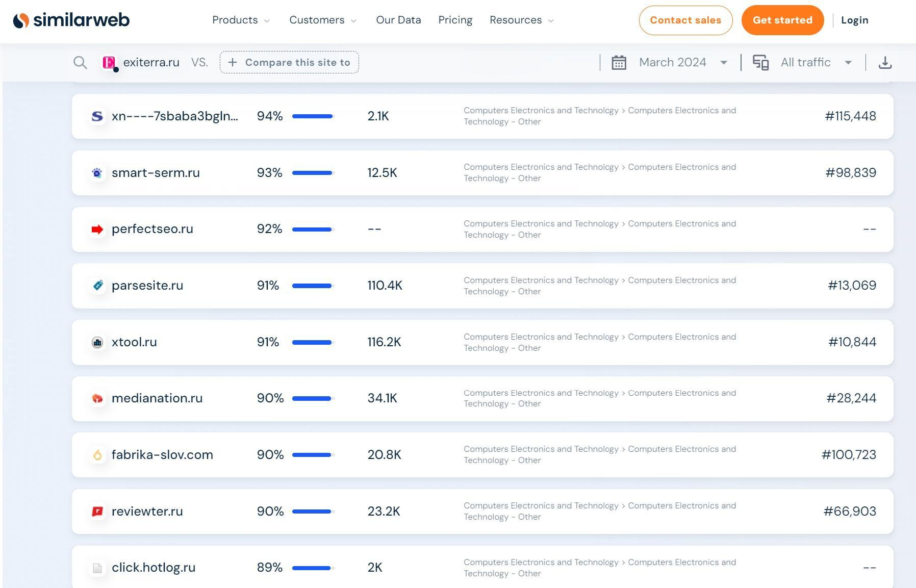Screen dimensions: 916x588
Task: Click the 110.4K visits value
Action: tap(385, 286)
